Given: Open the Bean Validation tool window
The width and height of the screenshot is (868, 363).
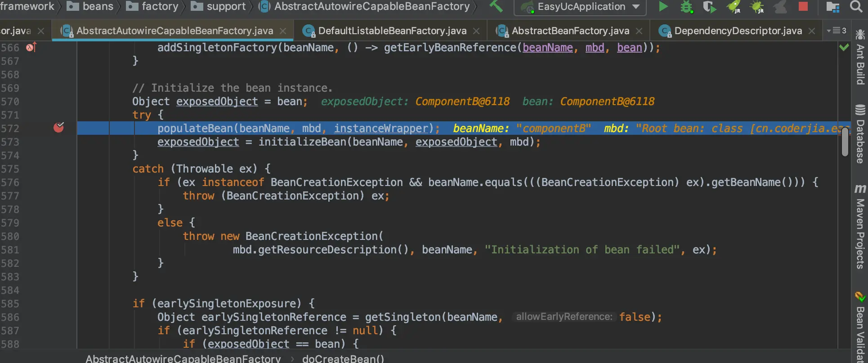Looking at the screenshot, I should pos(860,327).
